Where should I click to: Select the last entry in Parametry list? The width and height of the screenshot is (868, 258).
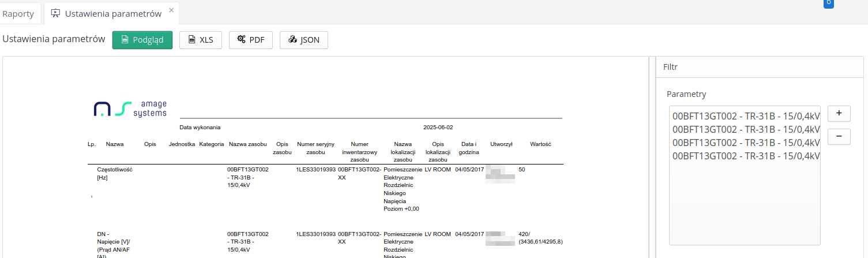[746, 155]
